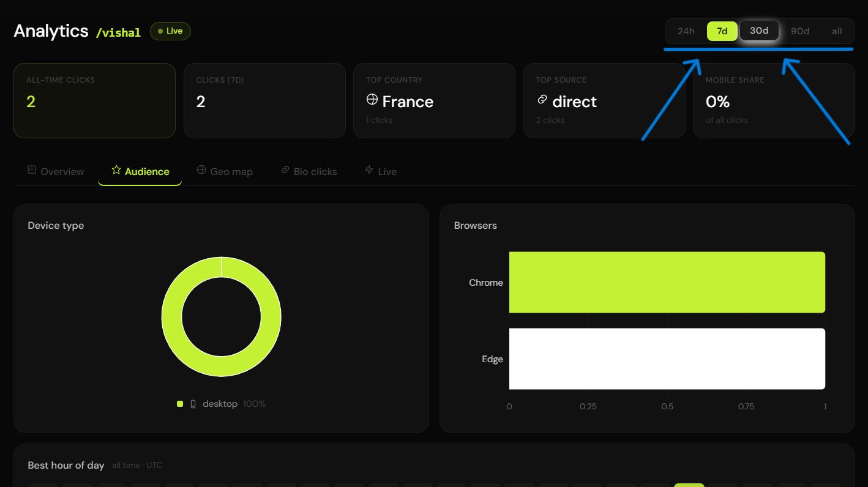
Task: Select the 24h time range
Action: coord(686,31)
